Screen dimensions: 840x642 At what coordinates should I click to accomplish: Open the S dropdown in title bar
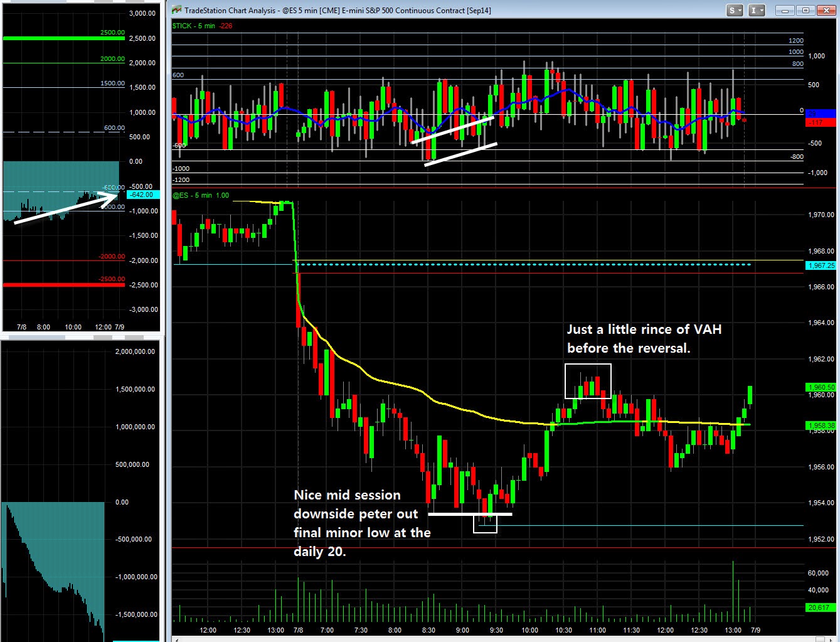(x=735, y=10)
